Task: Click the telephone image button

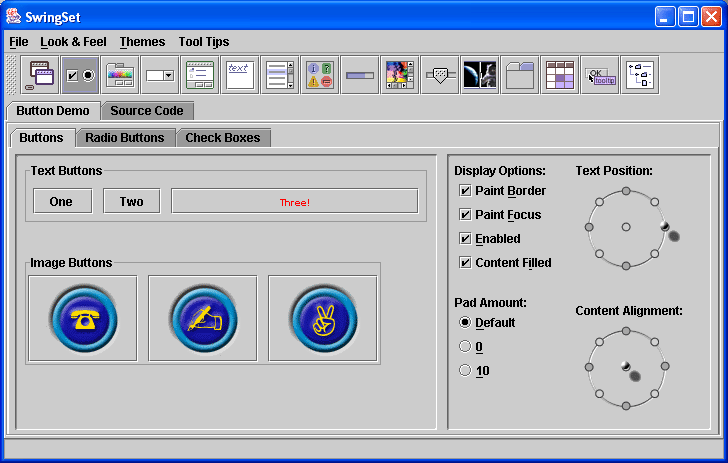Action: [83, 318]
